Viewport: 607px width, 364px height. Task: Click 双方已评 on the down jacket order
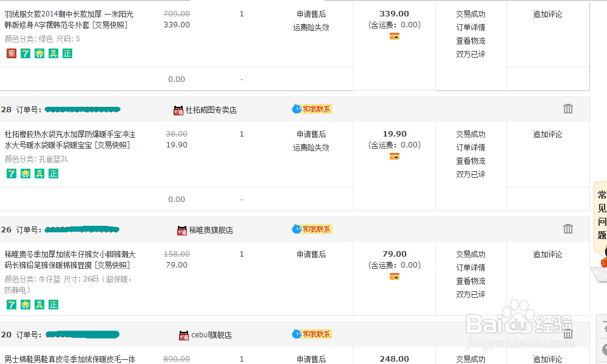(x=470, y=54)
